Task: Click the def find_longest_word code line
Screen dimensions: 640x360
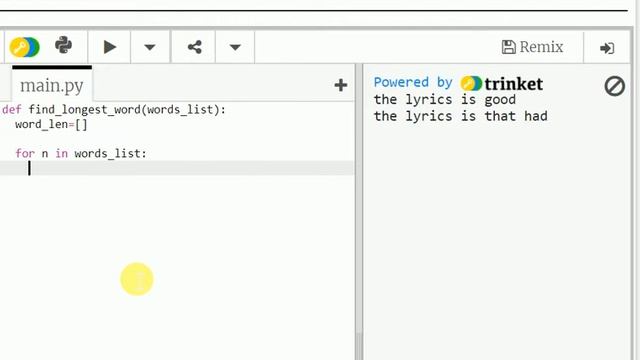Action: 114,109
